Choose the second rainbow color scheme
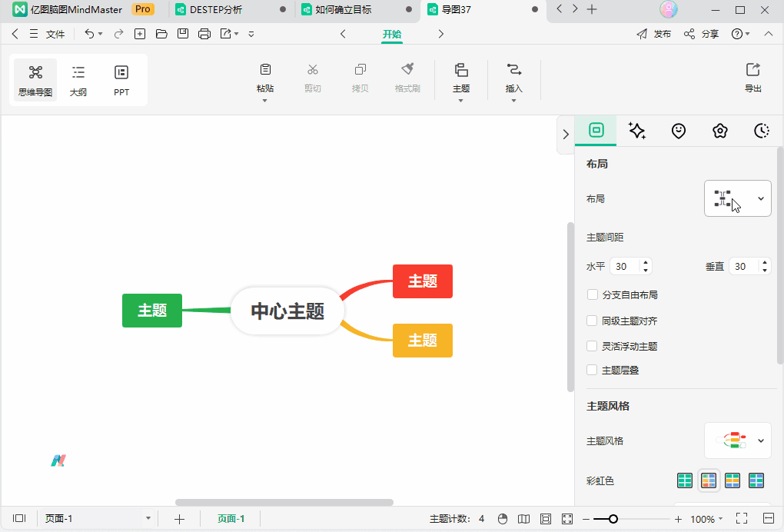 point(709,480)
